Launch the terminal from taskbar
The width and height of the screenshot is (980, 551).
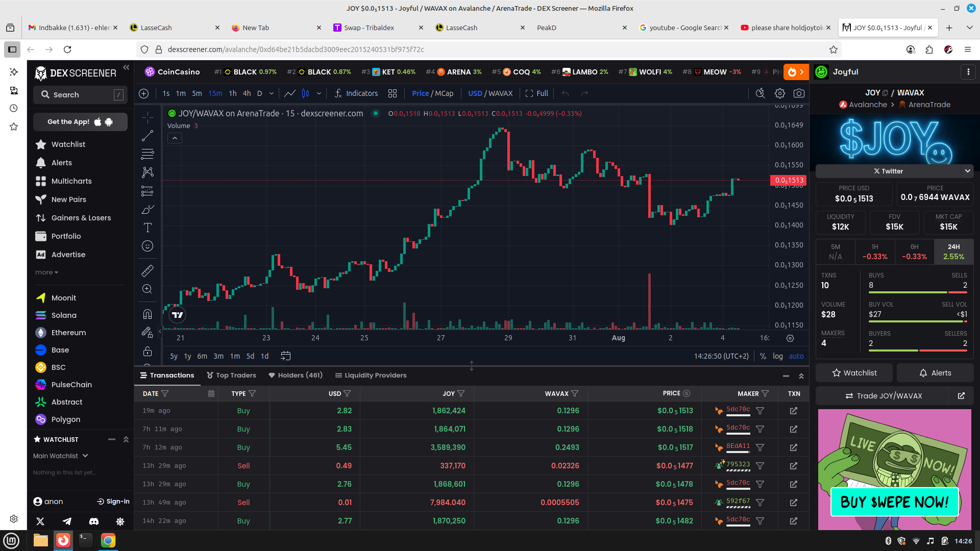point(85,540)
